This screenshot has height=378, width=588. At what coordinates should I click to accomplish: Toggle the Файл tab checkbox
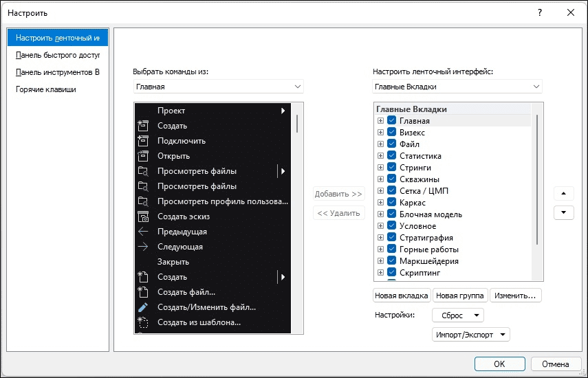(x=391, y=144)
